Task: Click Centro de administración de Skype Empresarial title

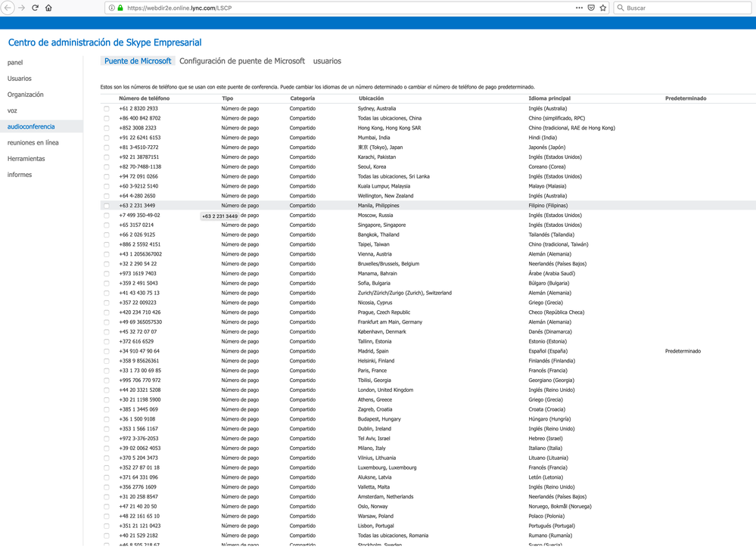Action: click(x=104, y=42)
